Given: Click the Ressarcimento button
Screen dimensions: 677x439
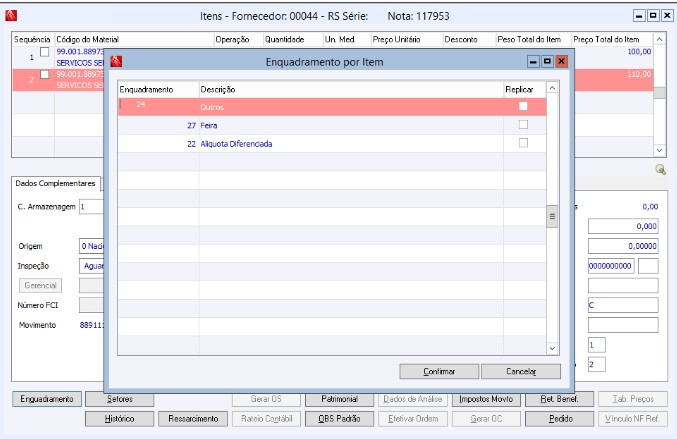Looking at the screenshot, I should click(x=193, y=419).
